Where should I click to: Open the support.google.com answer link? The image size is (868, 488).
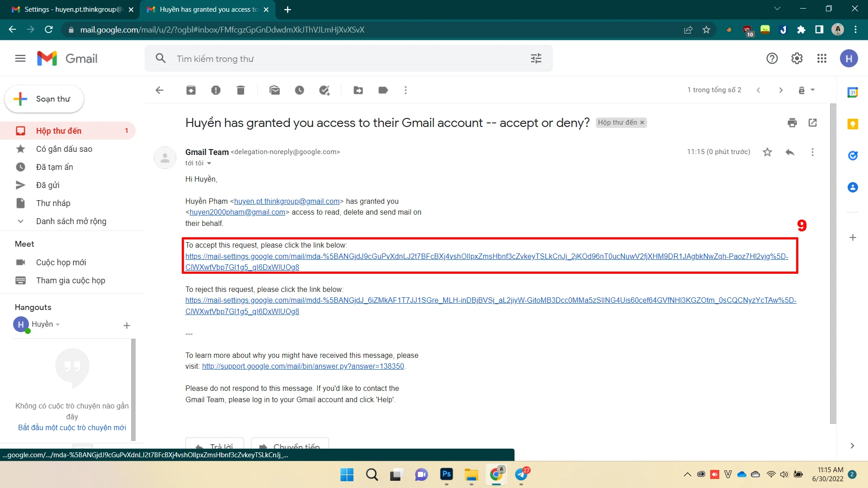[303, 366]
